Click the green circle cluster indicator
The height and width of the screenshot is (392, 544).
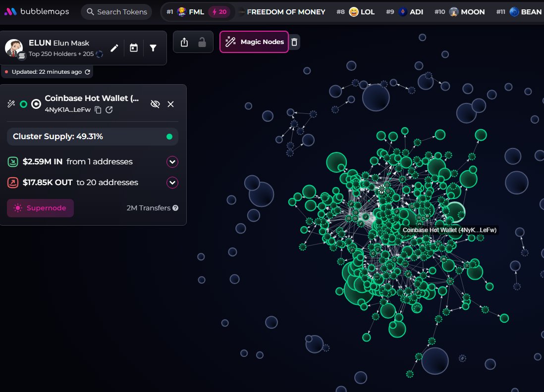coord(24,104)
